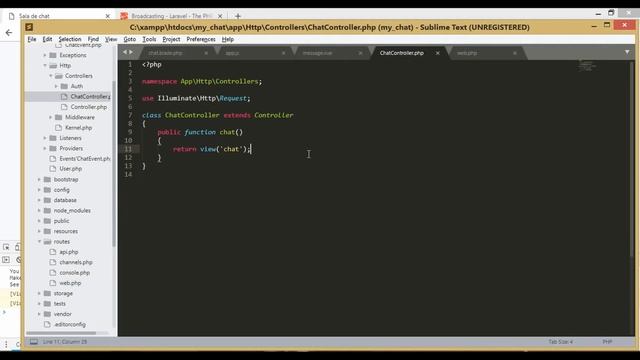Expand the Exceptions folder arrow
The image size is (640, 360).
[x=45, y=55]
